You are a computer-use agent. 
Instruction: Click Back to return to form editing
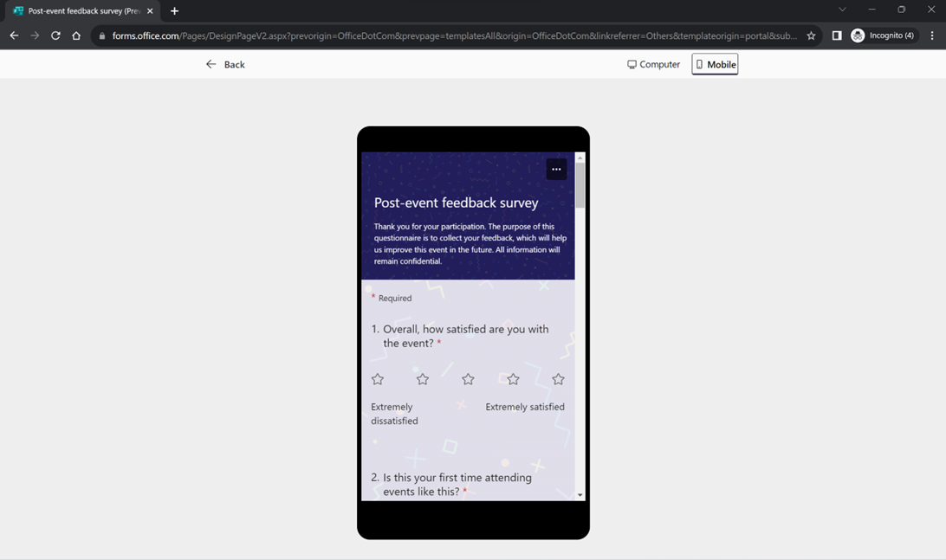click(x=225, y=64)
